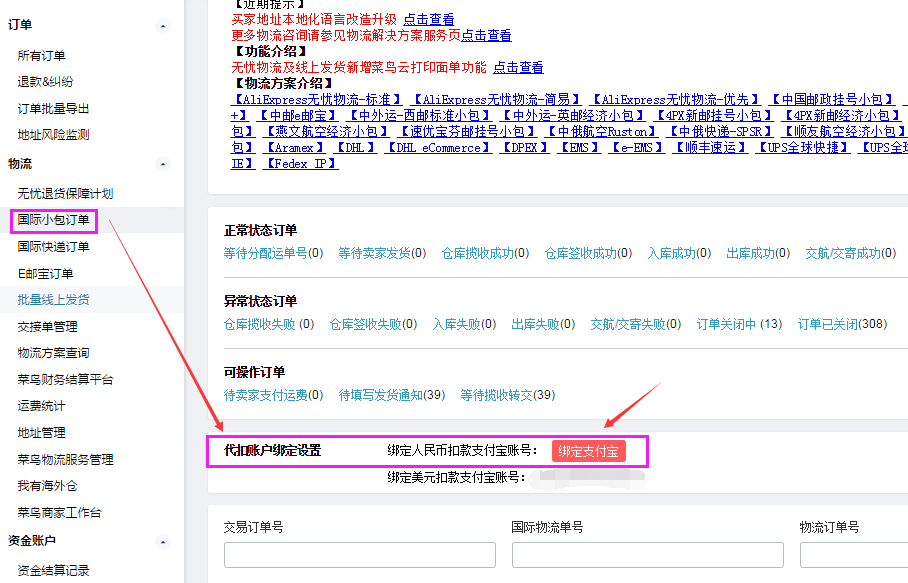Open 运费统计 menu item
Image resolution: width=908 pixels, height=583 pixels.
(x=41, y=405)
